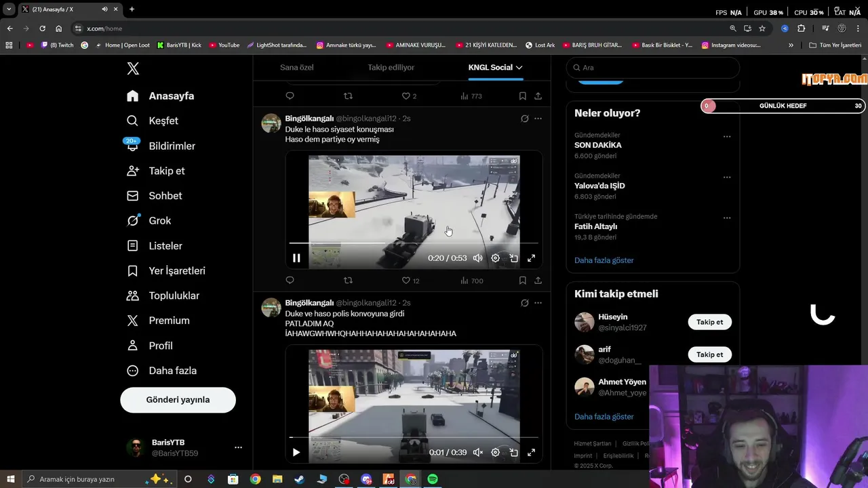868x488 pixels.
Task: Switch to the Sana özel tab
Action: (296, 68)
